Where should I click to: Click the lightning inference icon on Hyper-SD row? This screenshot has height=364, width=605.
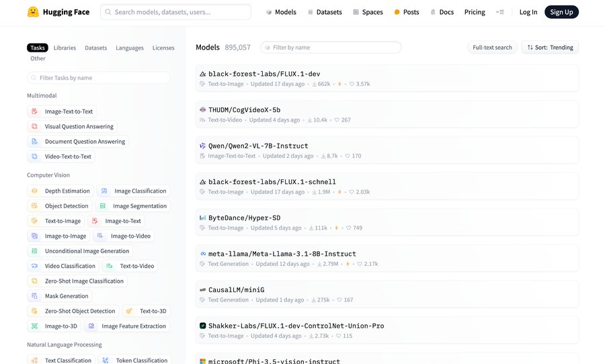(x=337, y=228)
